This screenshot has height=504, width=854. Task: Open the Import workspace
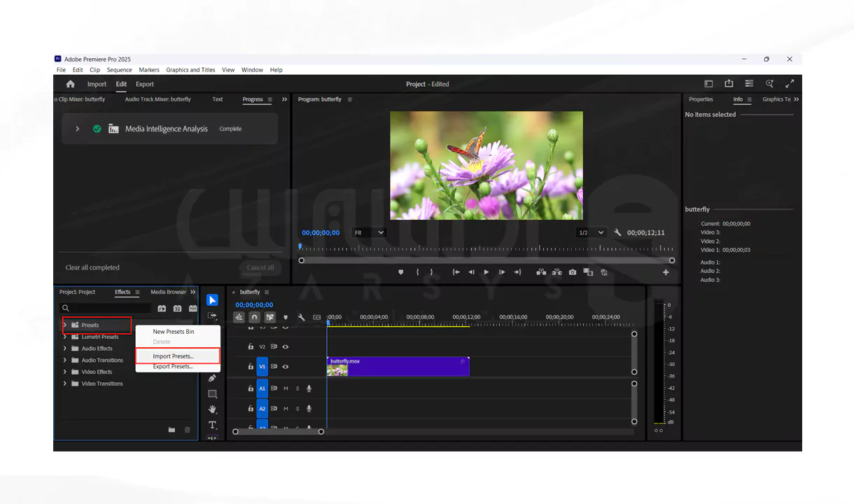[97, 84]
